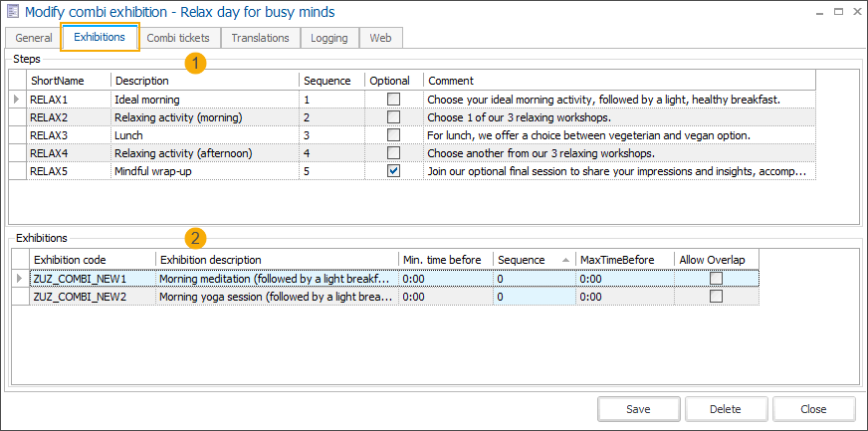Check Allow Overlap for ZUZ_COMBI_NEW1
This screenshot has height=431, width=868.
point(716,279)
